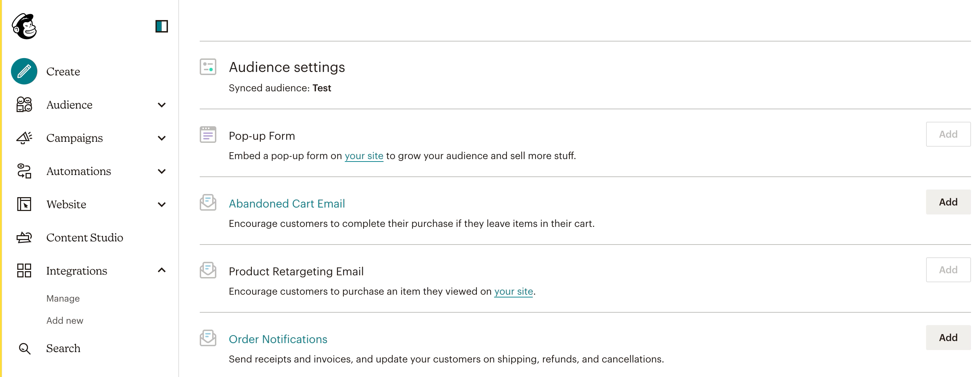
Task: Click the Website cursor icon
Action: pyautogui.click(x=24, y=204)
